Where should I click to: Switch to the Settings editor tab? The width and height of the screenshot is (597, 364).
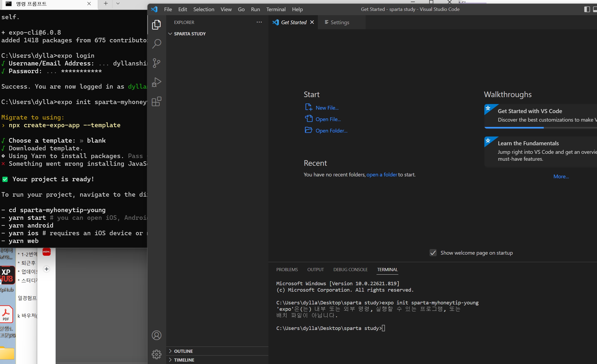pos(342,22)
